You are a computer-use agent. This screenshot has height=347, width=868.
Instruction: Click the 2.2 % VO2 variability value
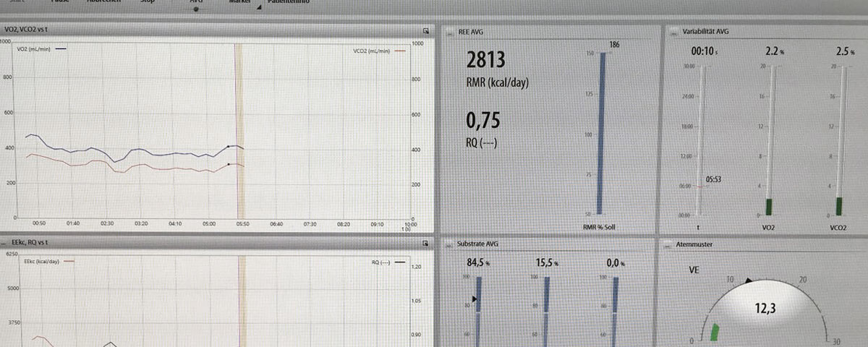tap(775, 51)
